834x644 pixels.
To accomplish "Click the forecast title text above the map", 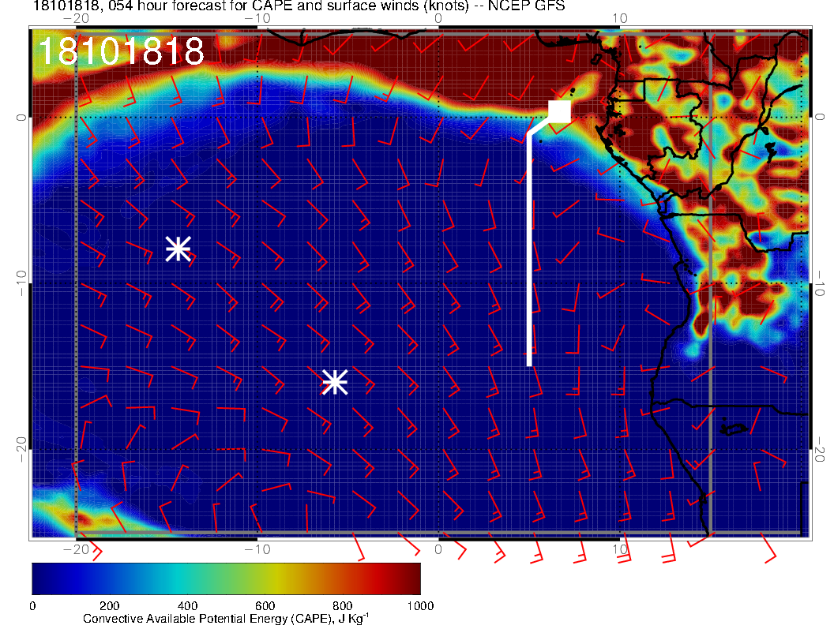I will pos(299,7).
